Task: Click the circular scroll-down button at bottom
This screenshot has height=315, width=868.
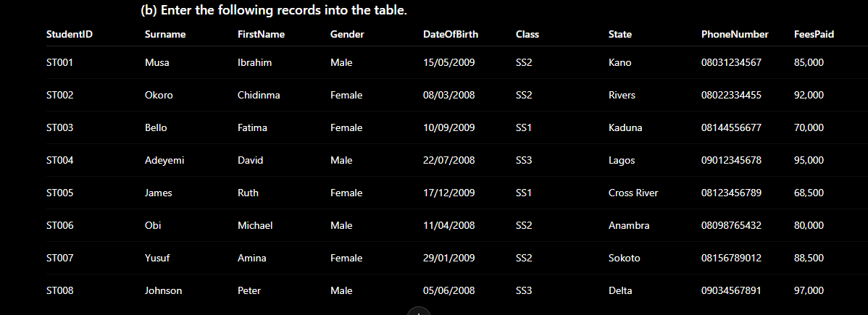Action: 419,311
